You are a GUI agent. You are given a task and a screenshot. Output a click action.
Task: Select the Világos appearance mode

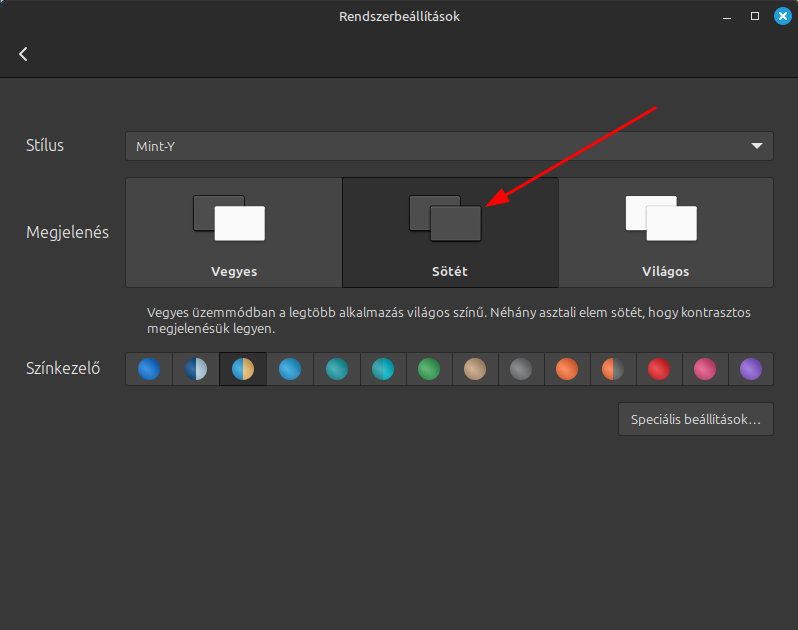666,233
